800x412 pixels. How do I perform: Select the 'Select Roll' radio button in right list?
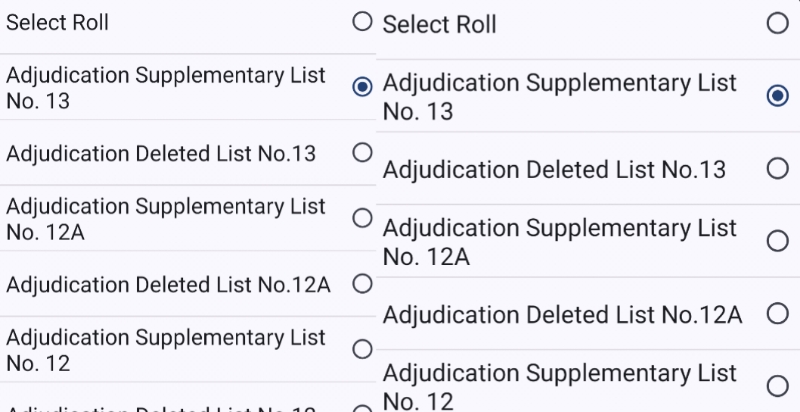pyautogui.click(x=777, y=23)
